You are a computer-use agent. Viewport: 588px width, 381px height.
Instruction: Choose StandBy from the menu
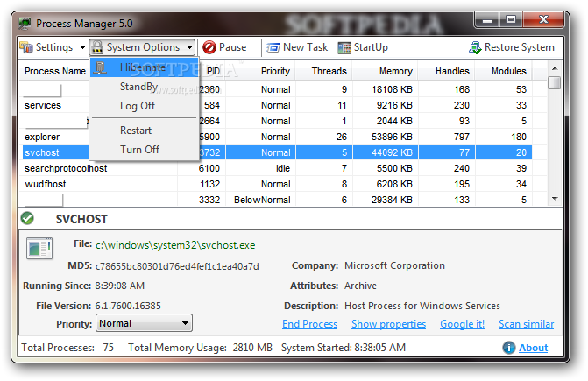pos(144,87)
